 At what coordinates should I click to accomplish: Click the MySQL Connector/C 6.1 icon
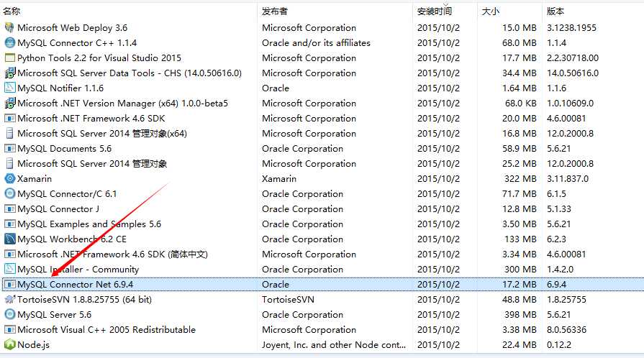pyautogui.click(x=9, y=194)
